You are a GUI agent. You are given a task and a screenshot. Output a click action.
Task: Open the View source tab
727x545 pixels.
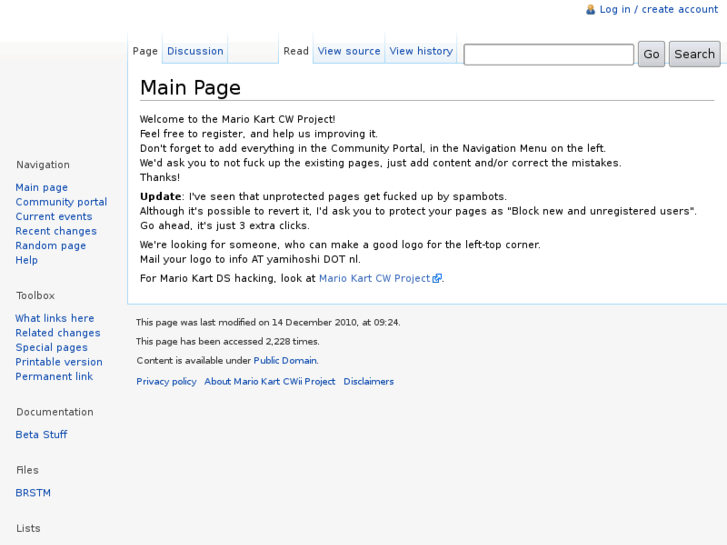point(349,51)
